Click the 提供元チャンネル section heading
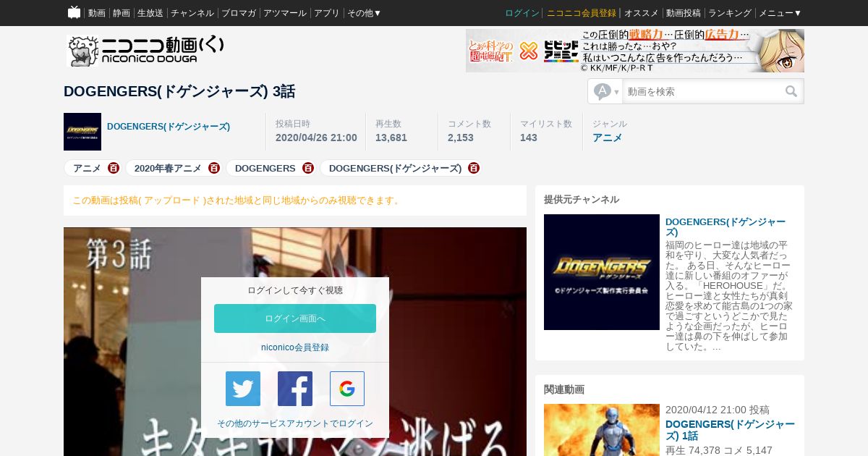 pos(582,200)
